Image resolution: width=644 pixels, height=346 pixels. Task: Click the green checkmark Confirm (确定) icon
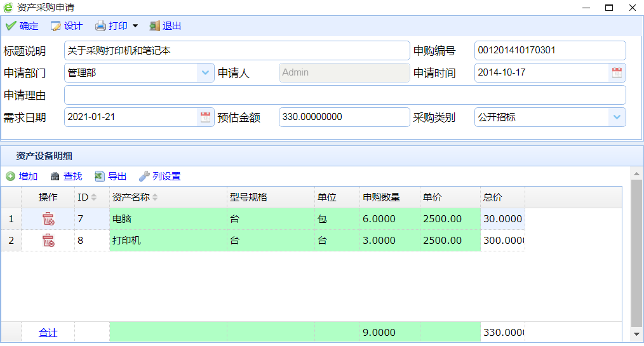(x=10, y=26)
